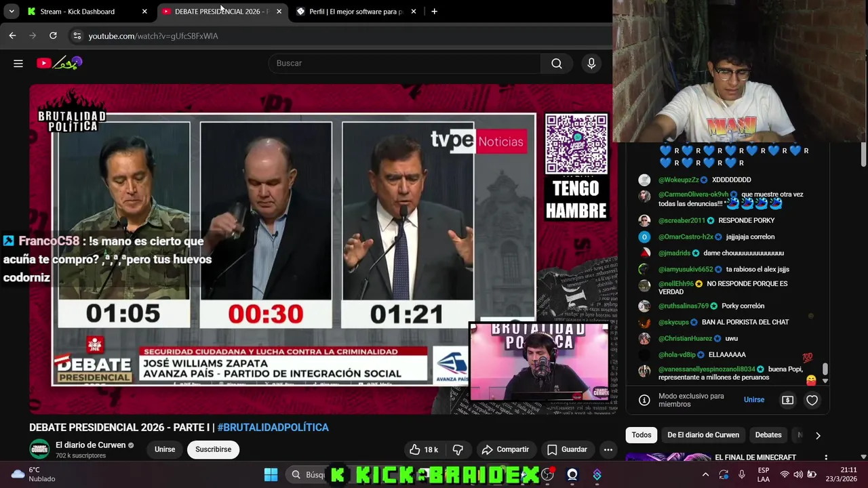Open battery status tray icon
The width and height of the screenshot is (868, 488).
coord(812,474)
